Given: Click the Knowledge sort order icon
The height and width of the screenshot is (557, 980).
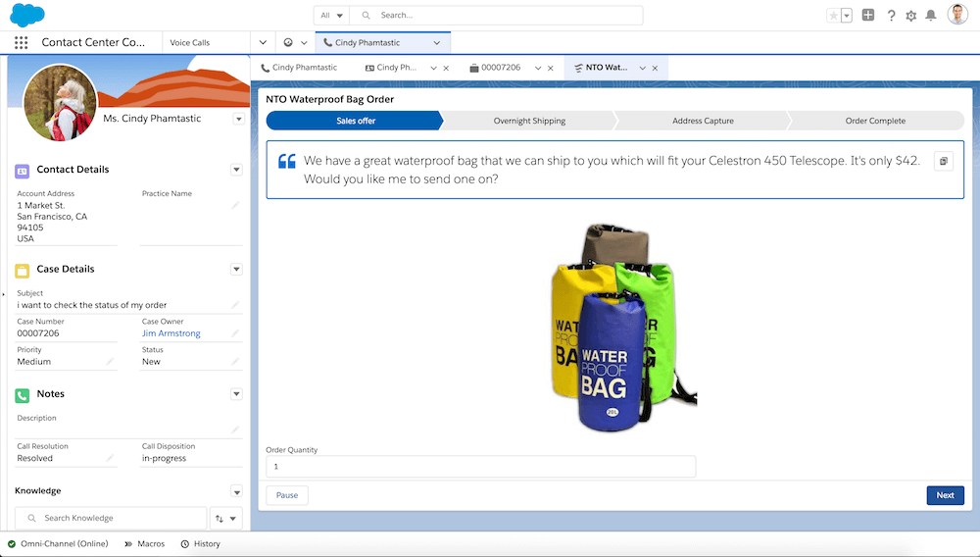Looking at the screenshot, I should [226, 518].
